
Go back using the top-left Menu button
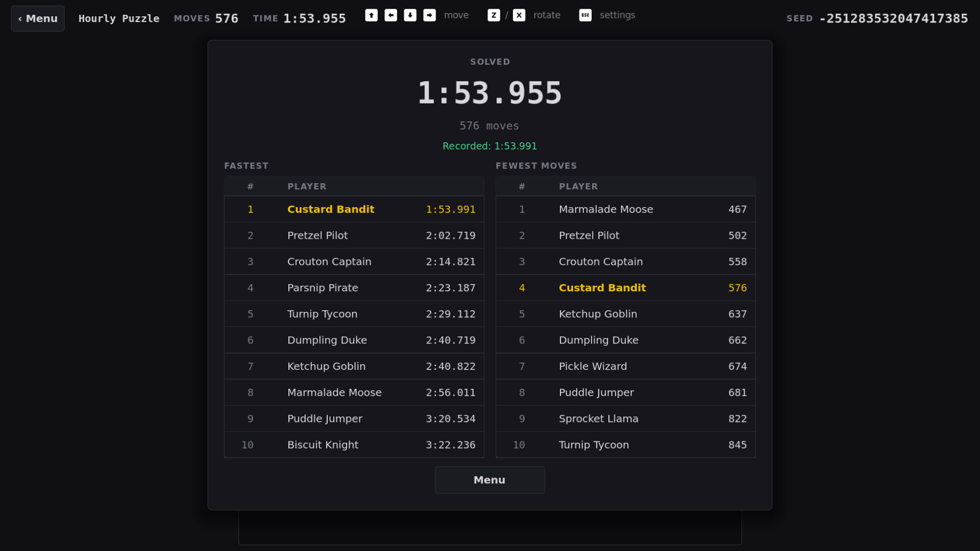(38, 19)
